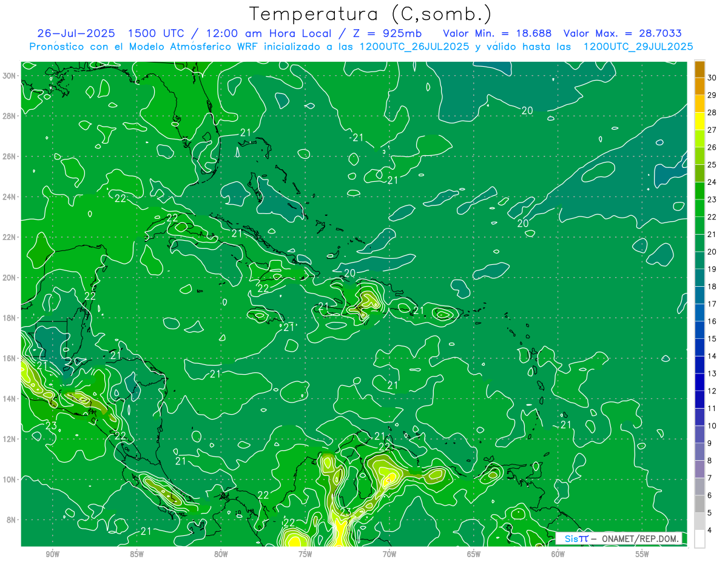Screen dimensions: 728x562
Task: Click the '5' value on the color scale
Action: tap(710, 513)
